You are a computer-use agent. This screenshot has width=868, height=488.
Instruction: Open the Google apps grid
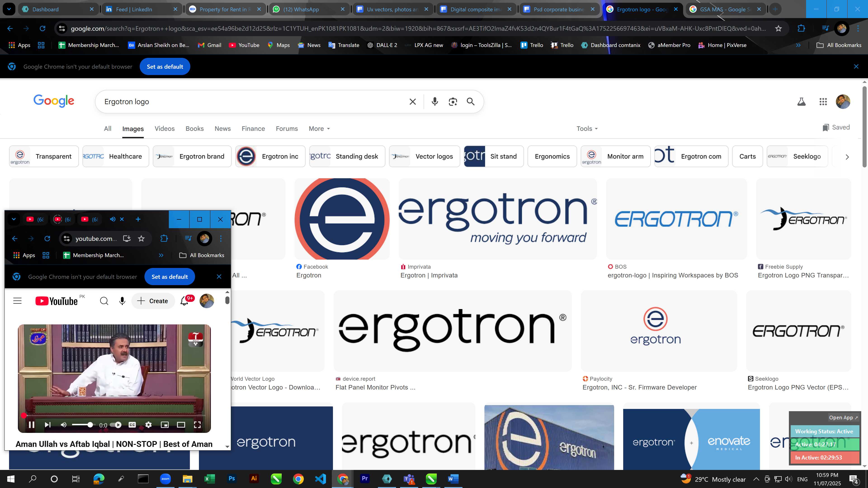823,101
